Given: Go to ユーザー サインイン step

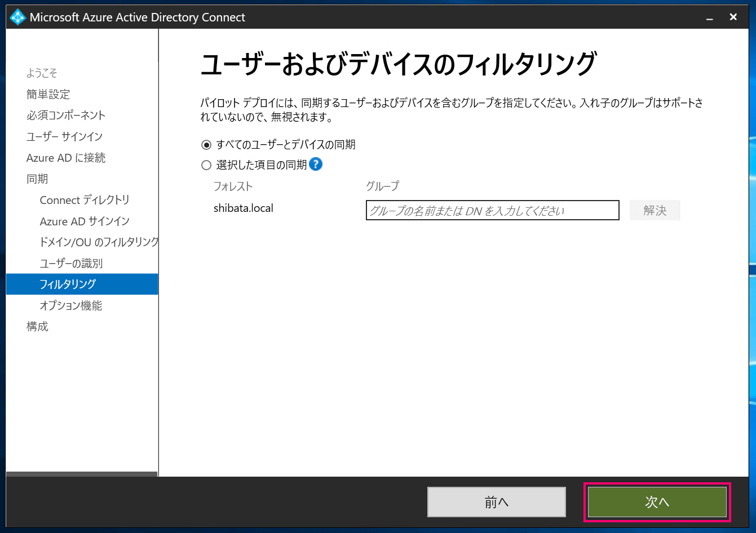Looking at the screenshot, I should pyautogui.click(x=64, y=136).
